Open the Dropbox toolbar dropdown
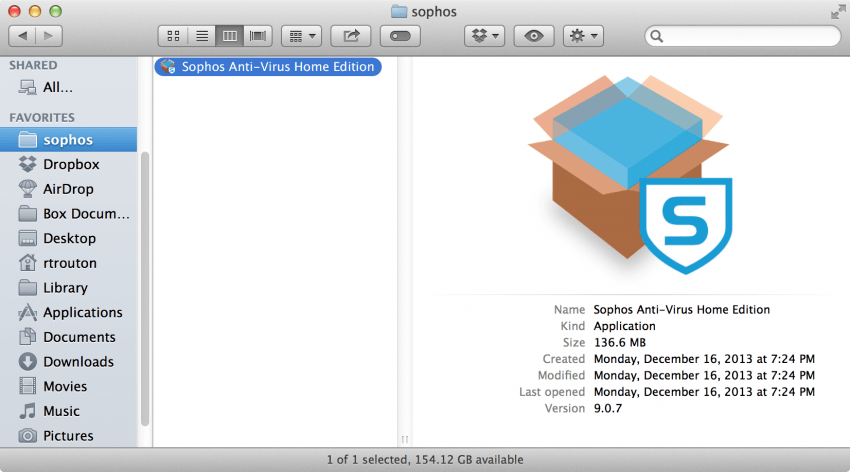 (485, 36)
